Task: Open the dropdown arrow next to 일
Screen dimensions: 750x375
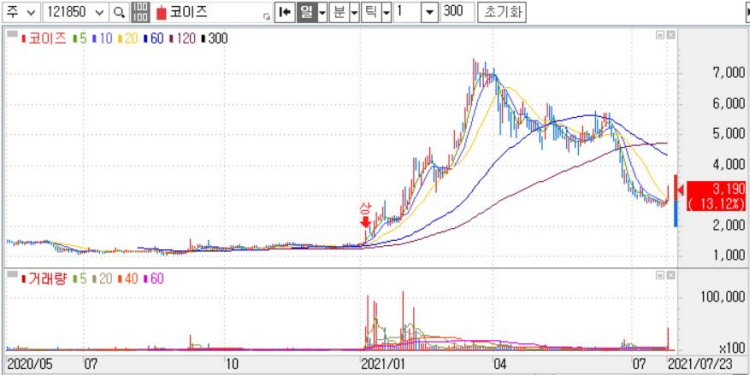Action: pyautogui.click(x=322, y=12)
